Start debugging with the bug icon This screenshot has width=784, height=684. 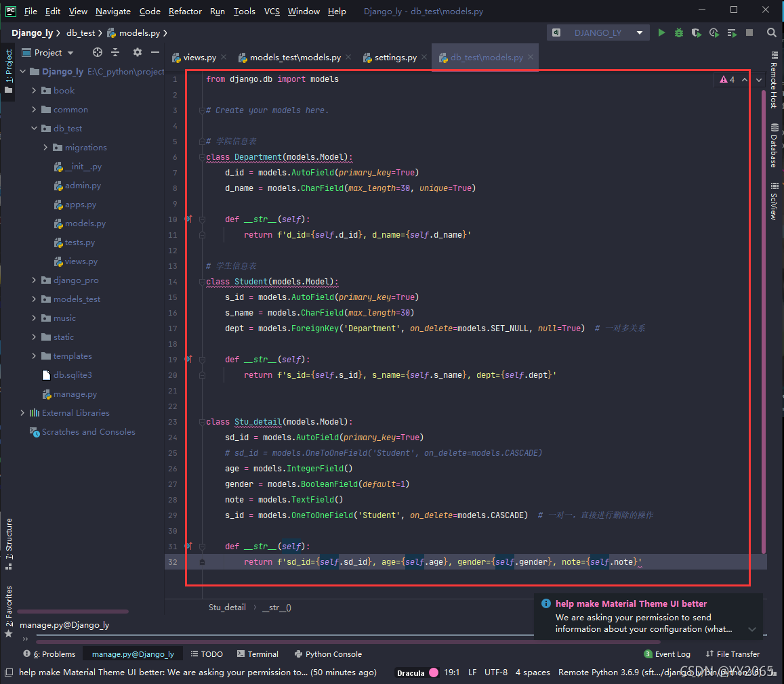[678, 33]
